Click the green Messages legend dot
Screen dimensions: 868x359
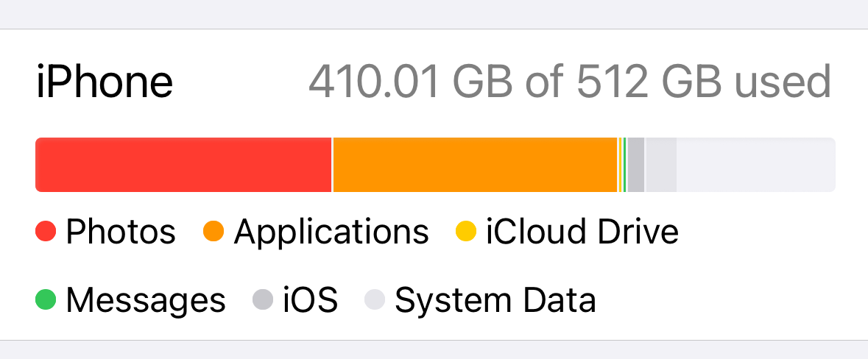(x=46, y=300)
